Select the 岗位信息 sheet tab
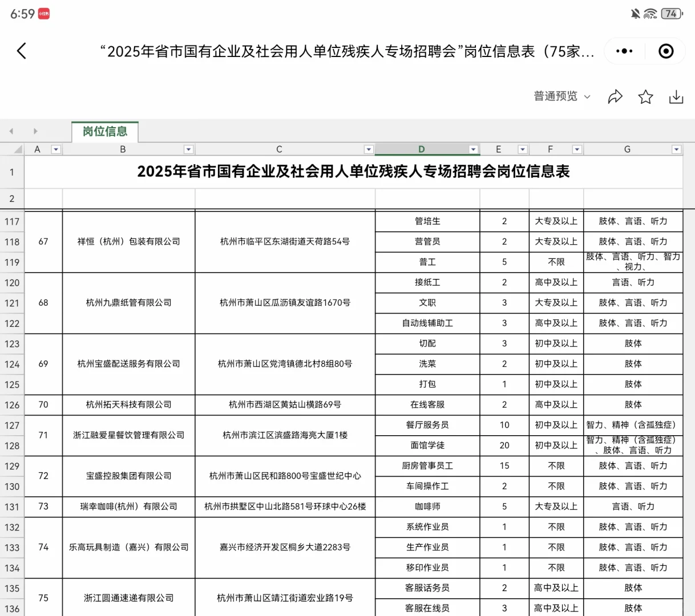 point(105,132)
